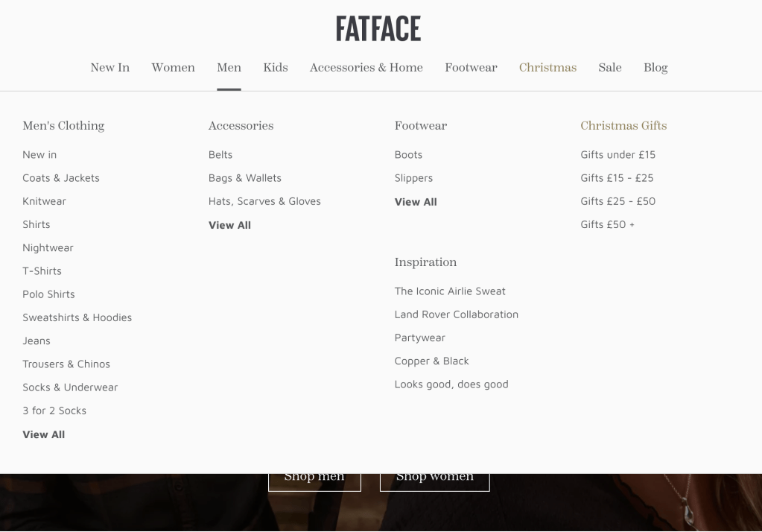Select Gifts £25 - £50 link
The image size is (762, 532).
coord(617,201)
